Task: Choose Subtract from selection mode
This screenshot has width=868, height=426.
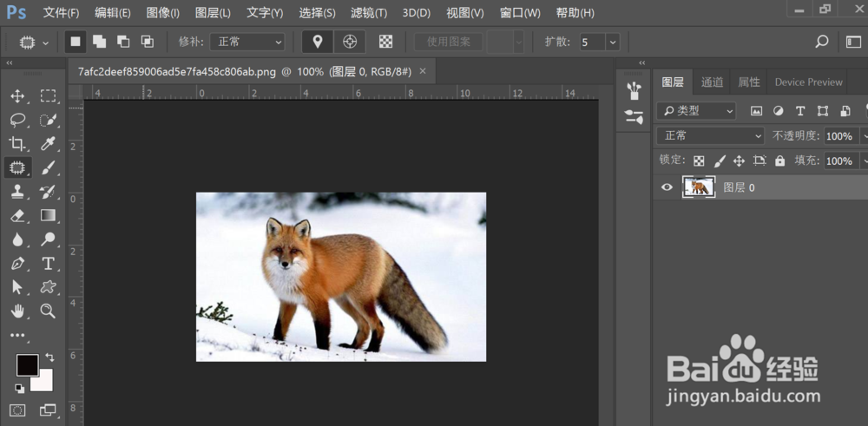Action: coord(123,42)
